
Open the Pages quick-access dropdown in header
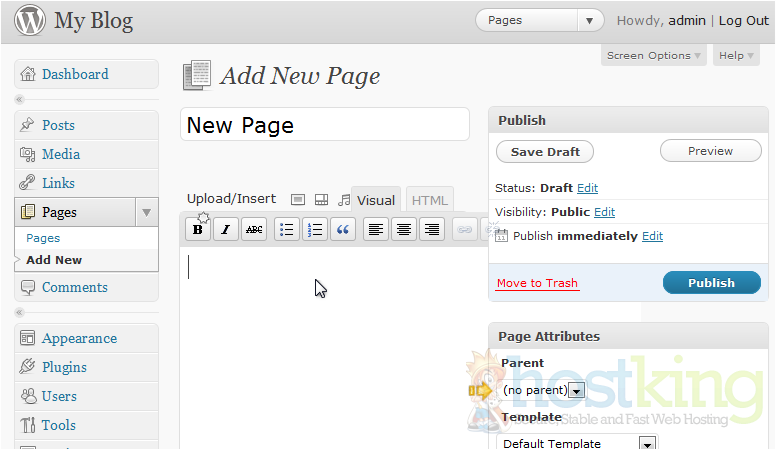(x=591, y=20)
